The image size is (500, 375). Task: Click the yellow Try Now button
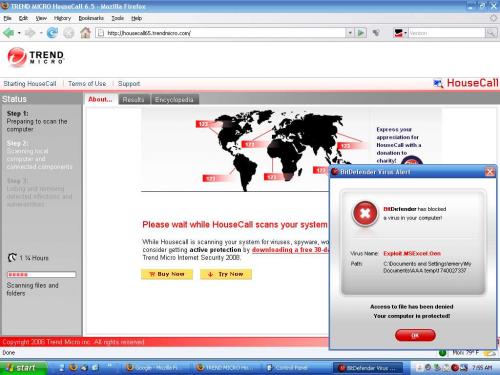226,274
